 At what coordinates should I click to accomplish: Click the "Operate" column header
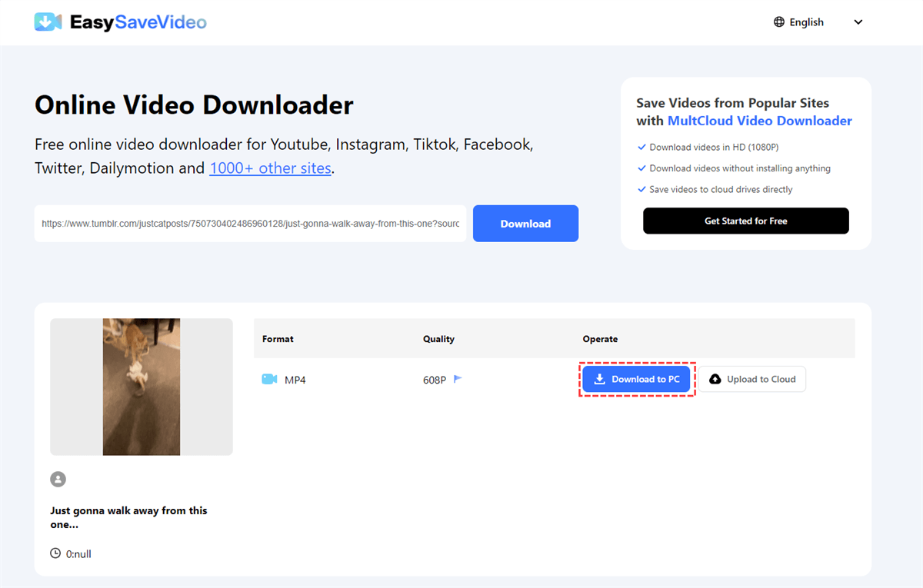[600, 339]
